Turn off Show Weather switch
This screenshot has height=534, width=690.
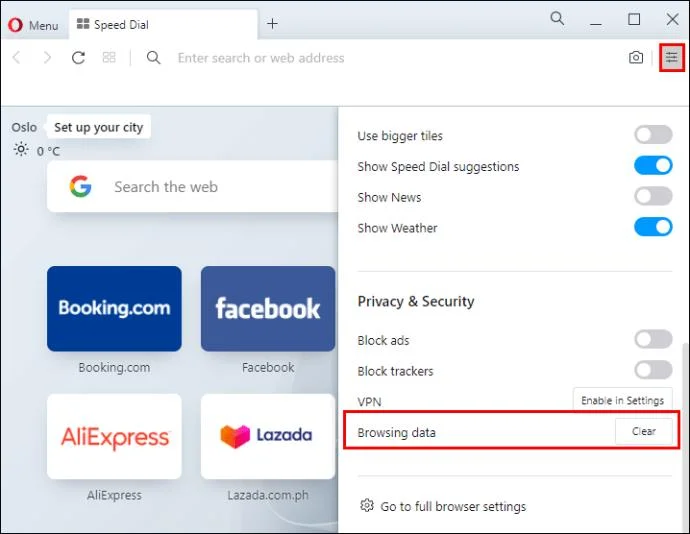(x=653, y=227)
